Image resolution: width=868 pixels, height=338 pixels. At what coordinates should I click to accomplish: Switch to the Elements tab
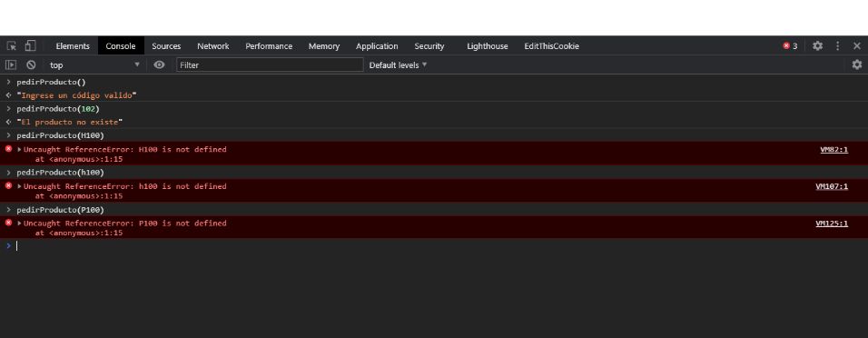coord(73,46)
